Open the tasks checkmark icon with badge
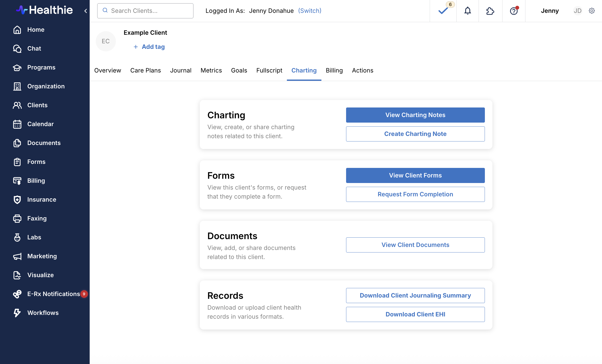602x364 pixels. coord(443,11)
